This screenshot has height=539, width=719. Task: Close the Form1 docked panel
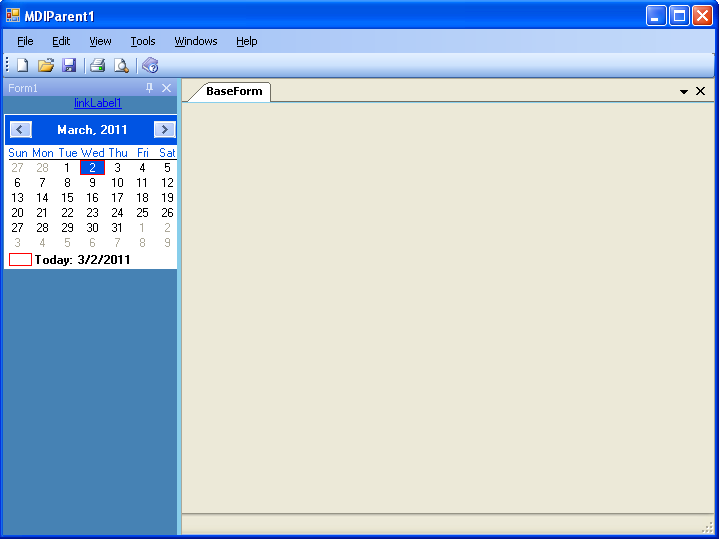pos(166,88)
